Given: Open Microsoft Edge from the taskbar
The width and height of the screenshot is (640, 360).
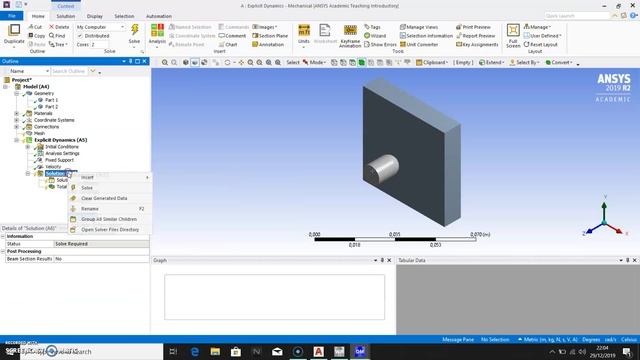Looking at the screenshot, I should click(x=195, y=351).
